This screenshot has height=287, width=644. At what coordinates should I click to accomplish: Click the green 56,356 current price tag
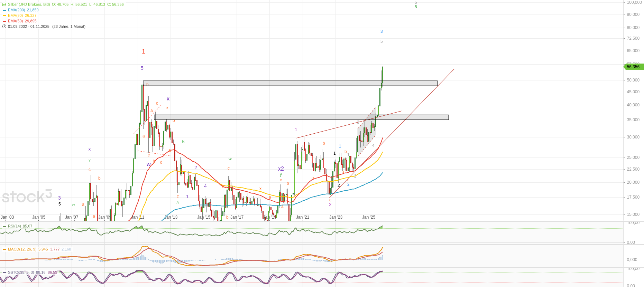[x=633, y=67]
